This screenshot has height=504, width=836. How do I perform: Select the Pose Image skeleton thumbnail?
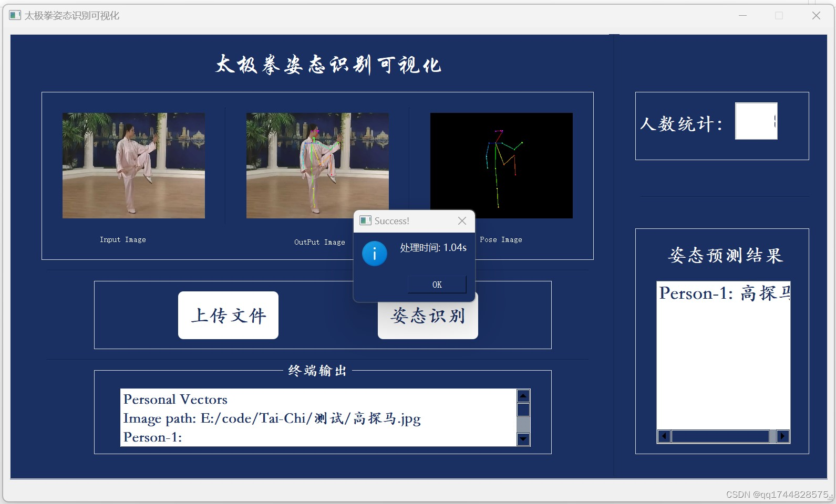coord(501,165)
